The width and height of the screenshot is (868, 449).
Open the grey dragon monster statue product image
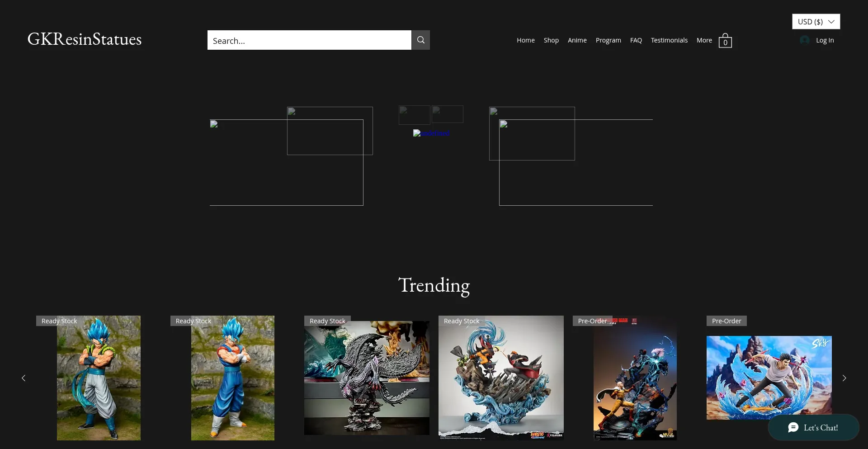[x=367, y=378]
